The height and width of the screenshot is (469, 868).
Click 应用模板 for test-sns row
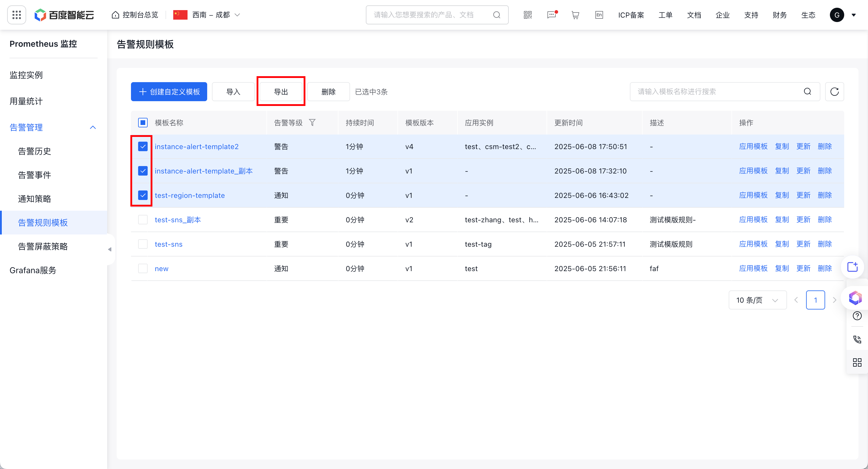[753, 244]
